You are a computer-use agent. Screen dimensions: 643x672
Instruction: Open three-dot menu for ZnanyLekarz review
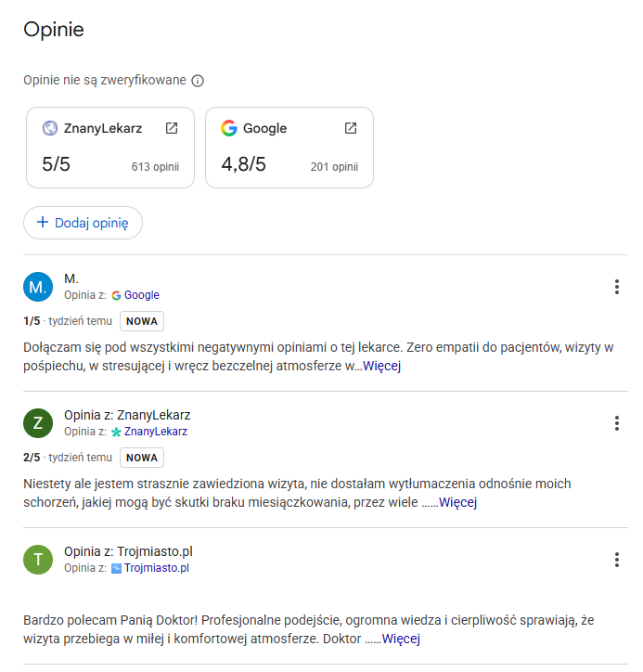click(x=616, y=423)
